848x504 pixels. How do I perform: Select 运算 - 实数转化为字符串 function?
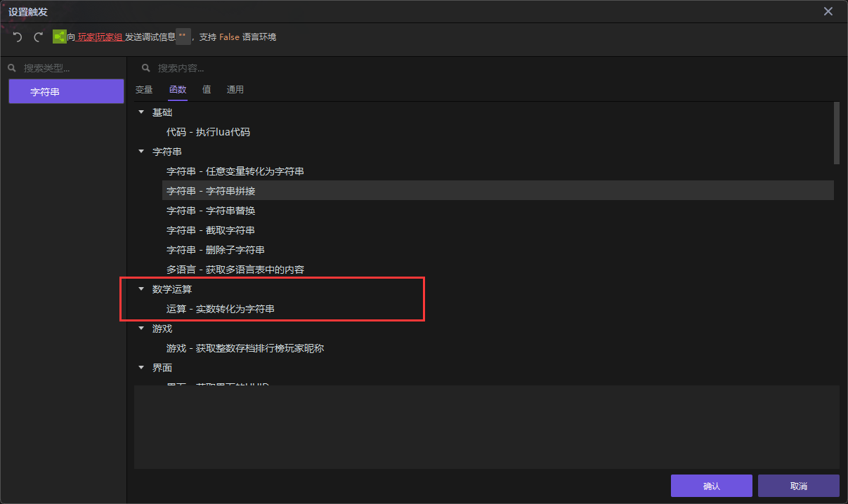pyautogui.click(x=221, y=309)
